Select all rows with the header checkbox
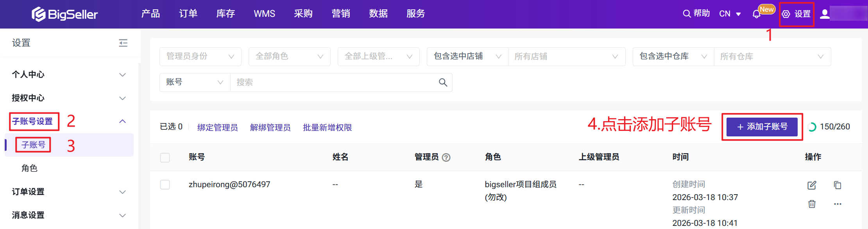 pos(165,157)
